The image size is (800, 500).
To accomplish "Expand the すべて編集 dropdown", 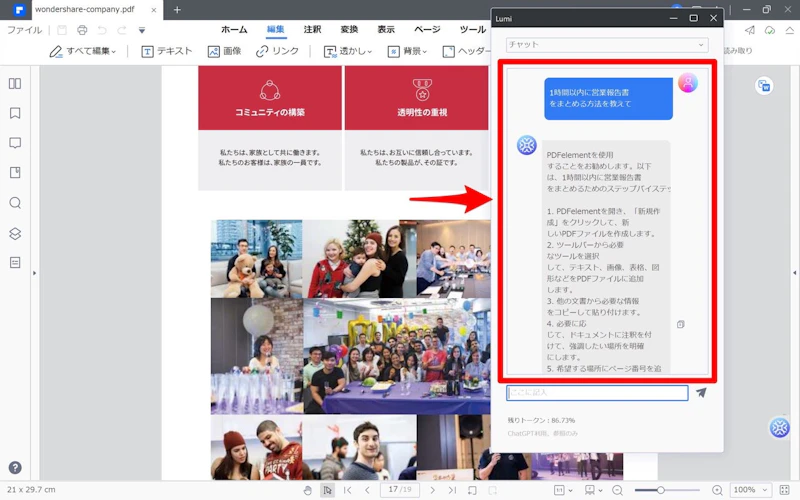I will tap(85, 51).
